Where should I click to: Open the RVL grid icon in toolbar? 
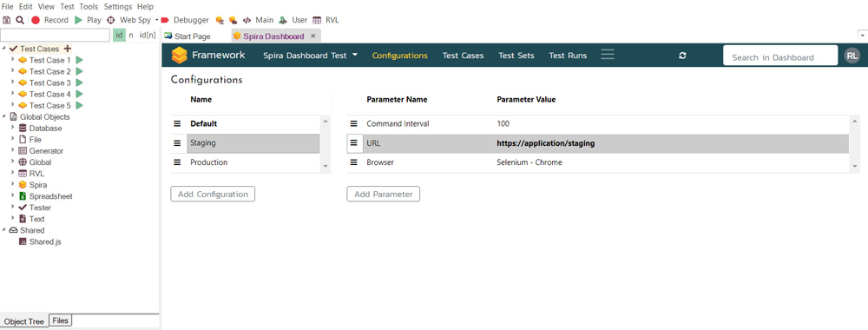click(x=317, y=20)
